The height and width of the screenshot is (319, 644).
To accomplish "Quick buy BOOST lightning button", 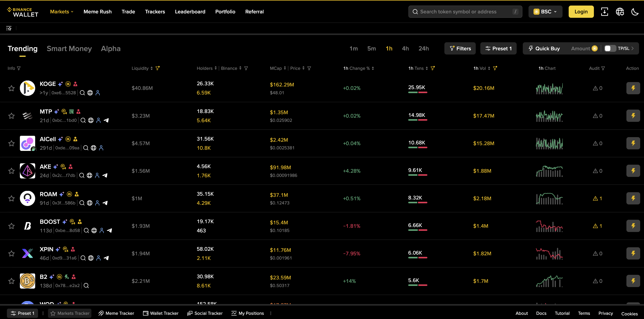I will tap(633, 226).
